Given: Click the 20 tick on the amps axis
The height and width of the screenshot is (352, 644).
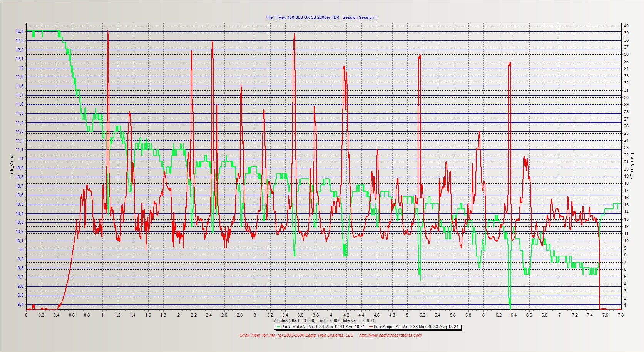Looking at the screenshot, I should click(x=626, y=169).
